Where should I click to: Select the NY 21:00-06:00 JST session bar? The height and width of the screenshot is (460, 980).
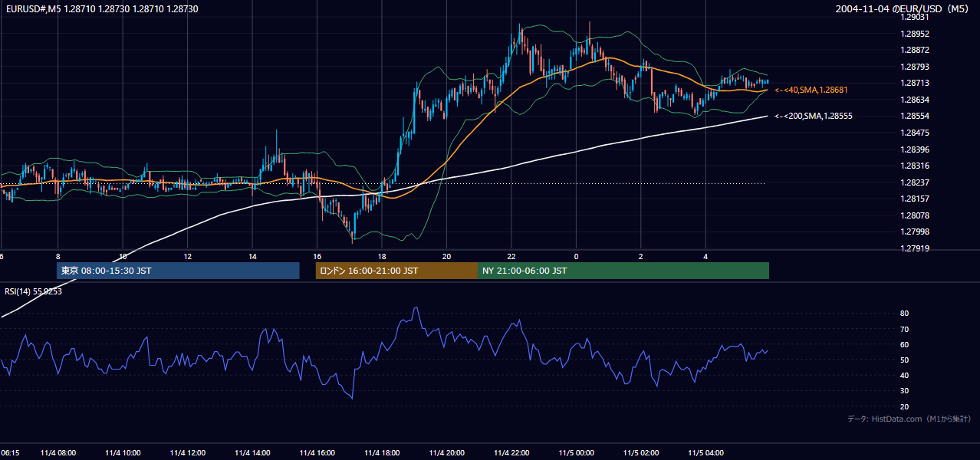(623, 271)
